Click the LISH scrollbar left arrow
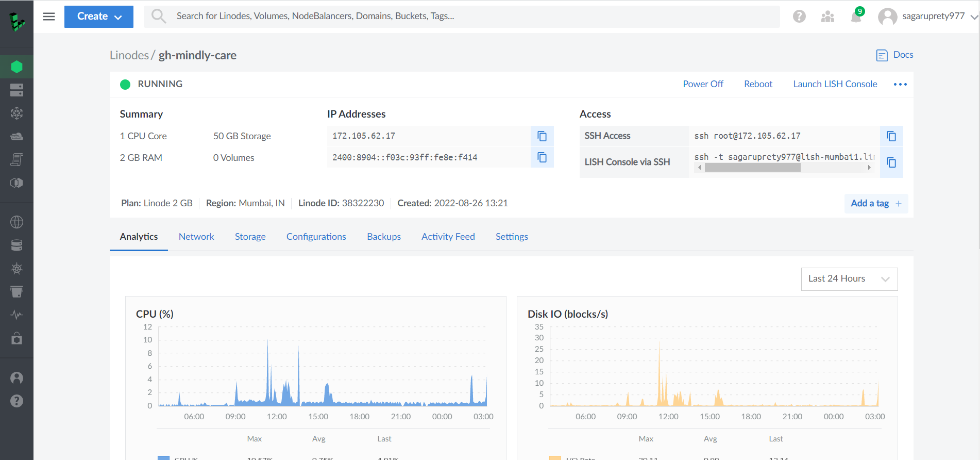 click(x=699, y=168)
